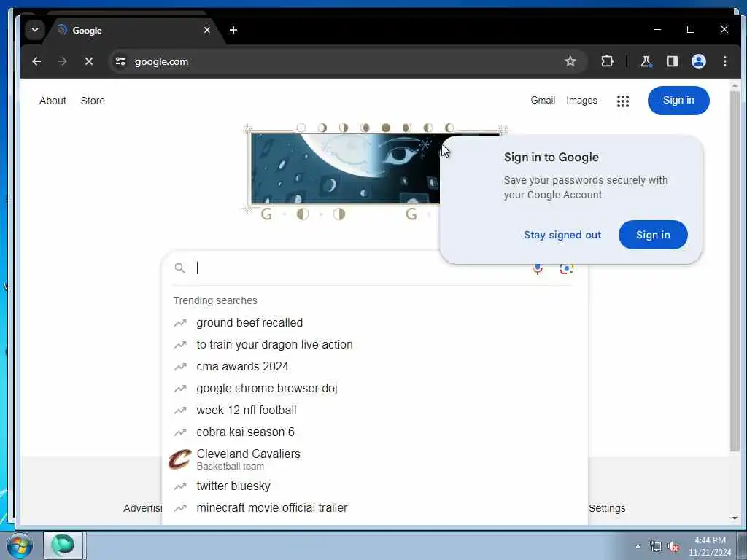The image size is (747, 560).
Task: Stop loading the page
Action: (88, 61)
